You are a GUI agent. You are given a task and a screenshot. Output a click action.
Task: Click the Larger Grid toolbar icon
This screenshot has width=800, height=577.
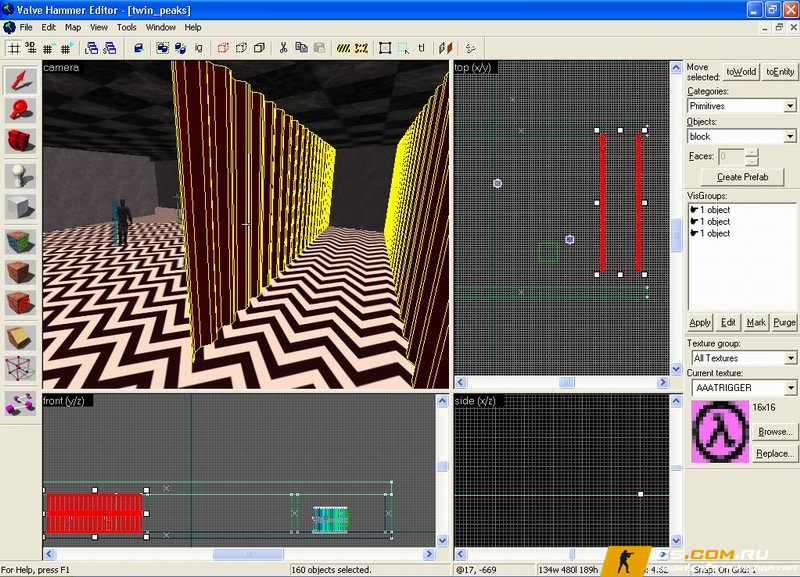tap(66, 48)
